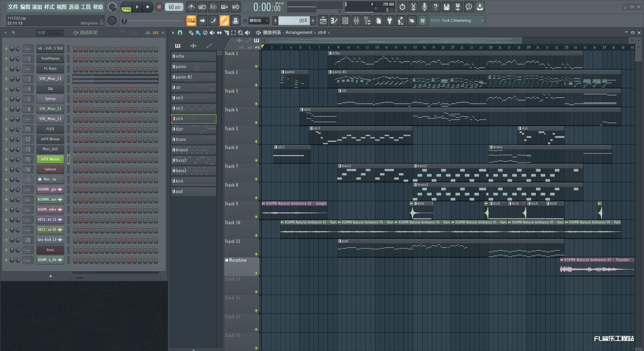Toggle the metronome icon

coord(191,7)
